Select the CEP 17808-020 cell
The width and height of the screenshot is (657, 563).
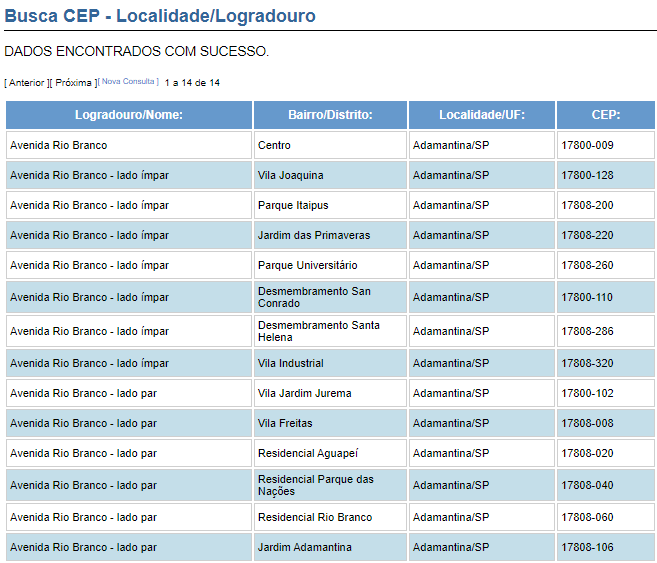(x=606, y=453)
